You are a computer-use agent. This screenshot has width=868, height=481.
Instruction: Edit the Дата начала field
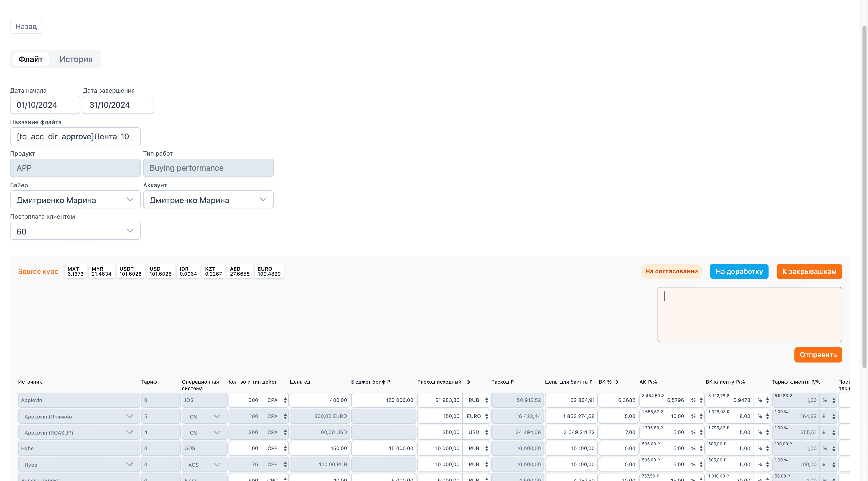pyautogui.click(x=45, y=105)
